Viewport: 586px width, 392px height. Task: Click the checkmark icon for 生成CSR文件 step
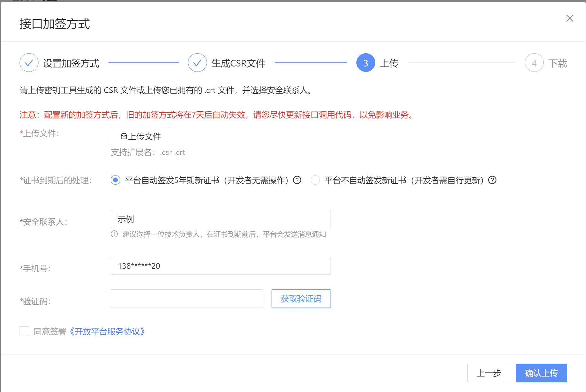pos(197,63)
